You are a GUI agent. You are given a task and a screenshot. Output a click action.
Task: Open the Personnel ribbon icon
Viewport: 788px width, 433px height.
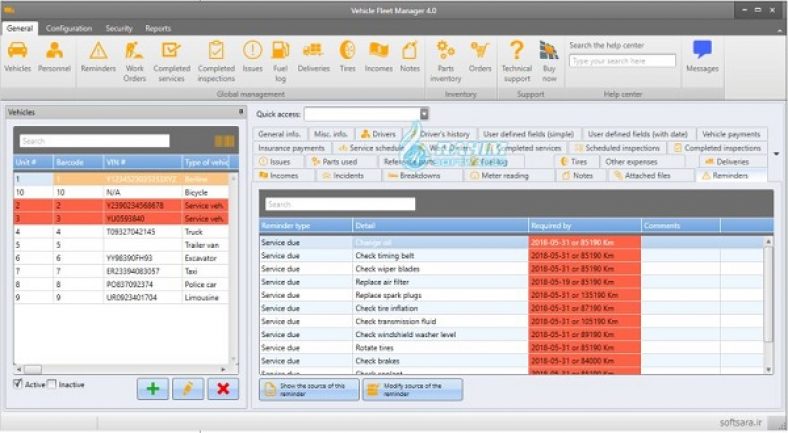[x=54, y=57]
